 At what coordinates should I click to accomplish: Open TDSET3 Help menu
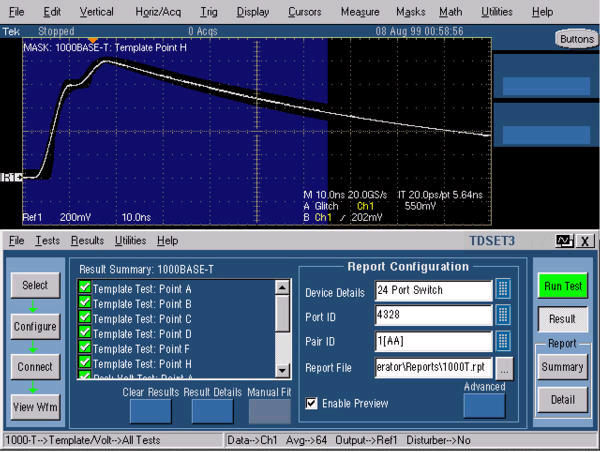(x=168, y=241)
